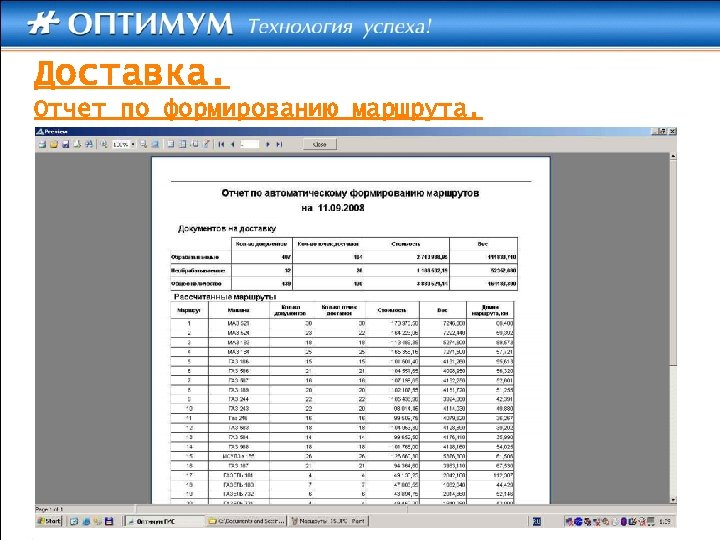
Task: Click the Internet Explorer quick launch icon
Action: [86, 521]
